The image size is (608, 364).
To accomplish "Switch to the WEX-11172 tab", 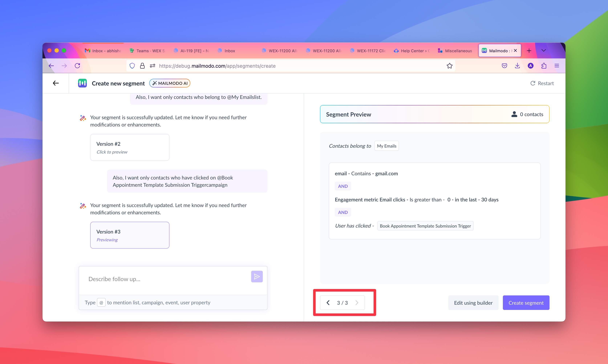I will tap(368, 51).
